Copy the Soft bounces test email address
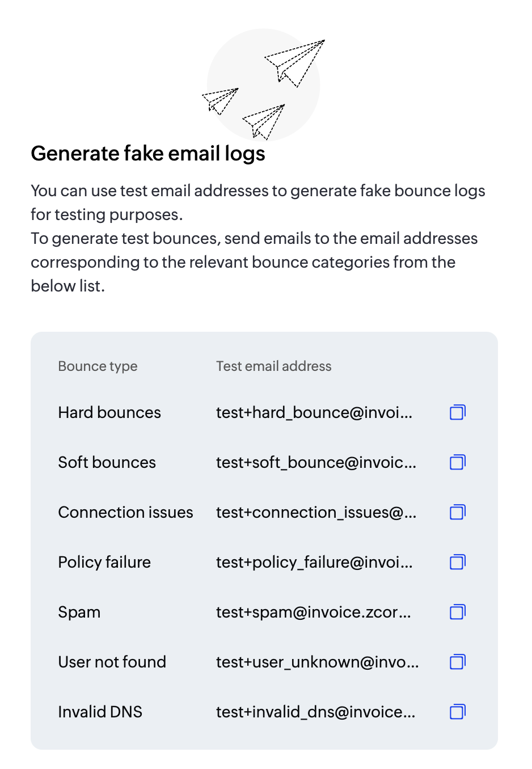 (457, 462)
